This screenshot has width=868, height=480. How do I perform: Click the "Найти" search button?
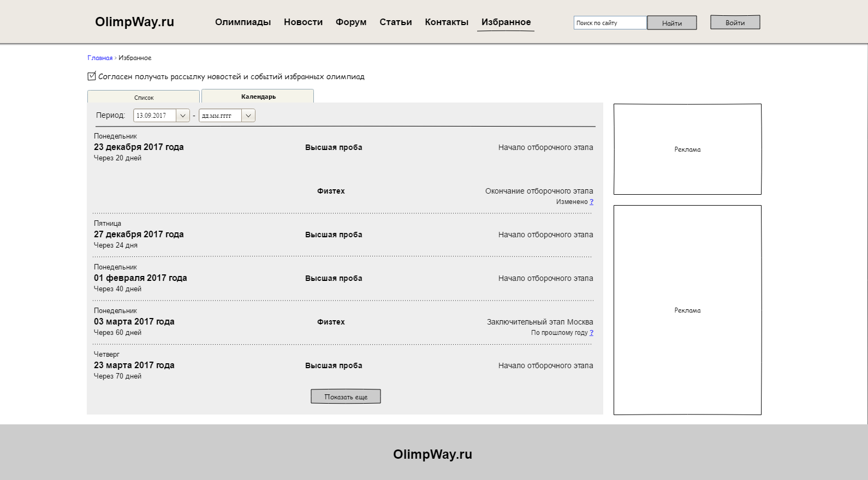click(671, 23)
